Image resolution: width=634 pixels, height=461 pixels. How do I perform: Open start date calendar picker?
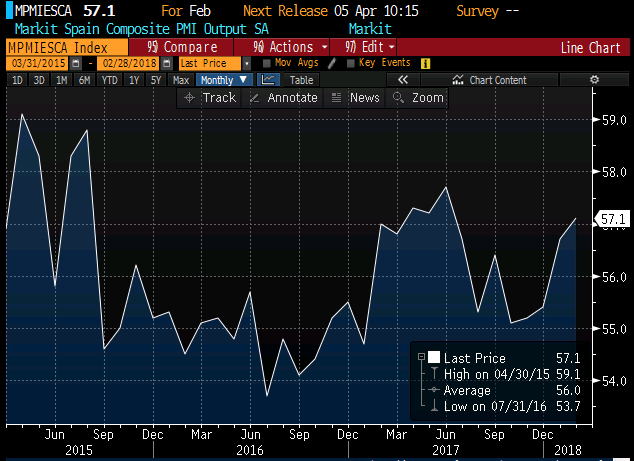(75, 63)
